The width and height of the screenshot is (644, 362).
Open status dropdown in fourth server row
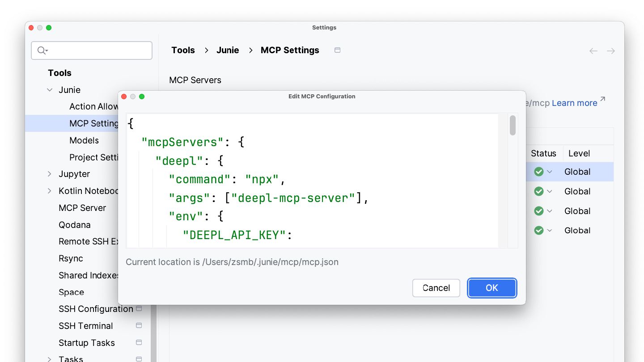[550, 230]
